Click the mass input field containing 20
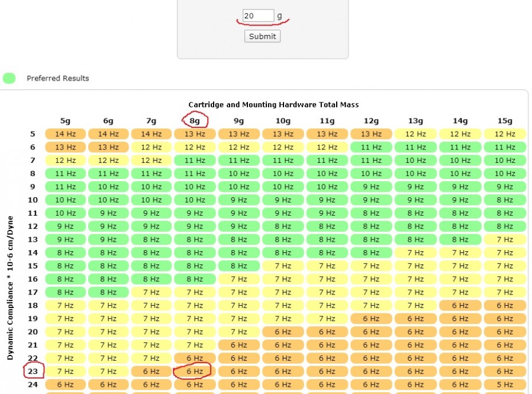The width and height of the screenshot is (532, 394). 258,16
